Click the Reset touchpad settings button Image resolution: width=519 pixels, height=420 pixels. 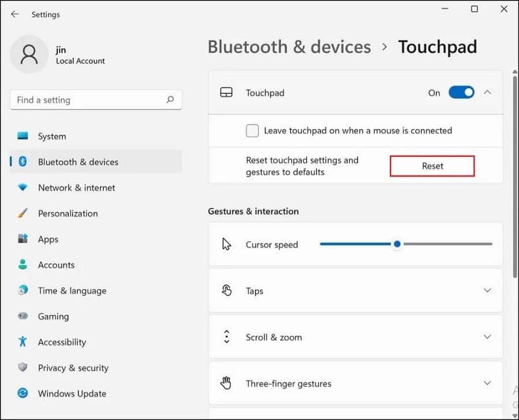click(x=431, y=166)
